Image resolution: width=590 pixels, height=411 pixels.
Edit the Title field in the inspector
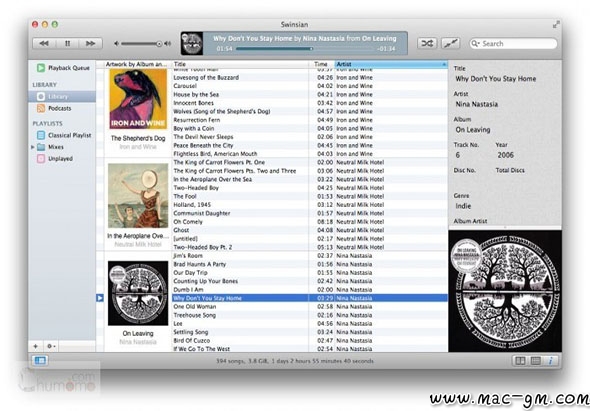pos(496,79)
